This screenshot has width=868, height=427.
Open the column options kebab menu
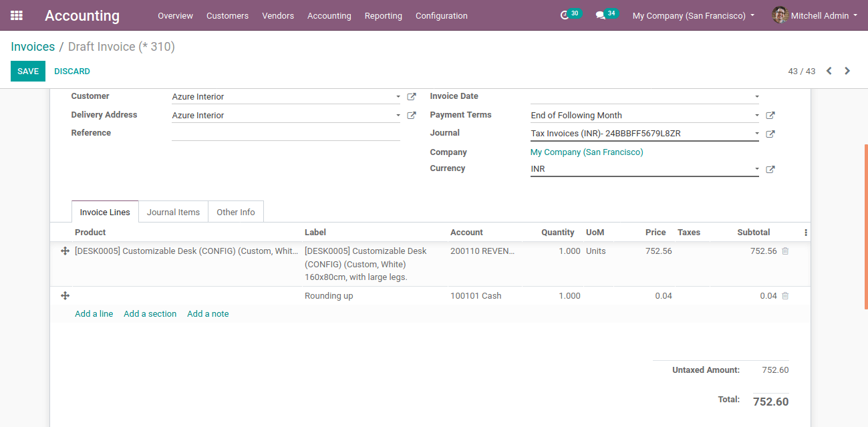(x=806, y=233)
